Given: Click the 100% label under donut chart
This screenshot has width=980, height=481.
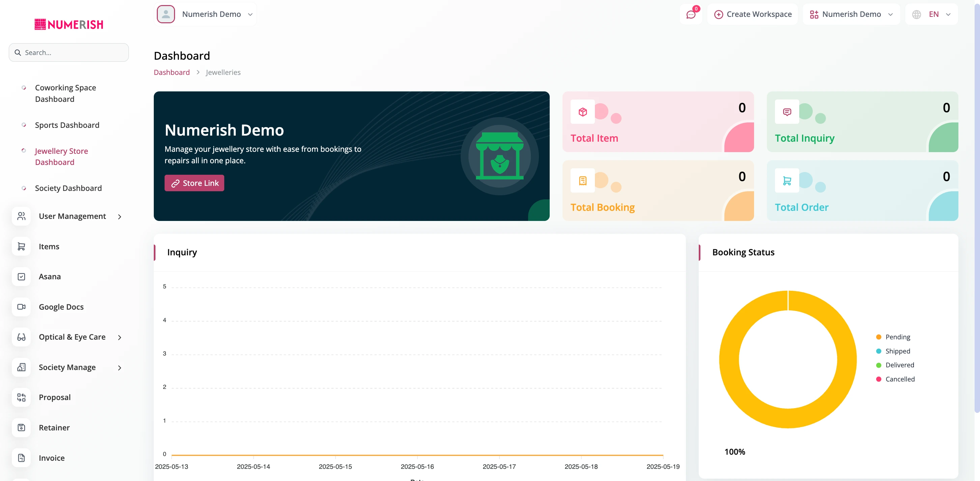Looking at the screenshot, I should point(734,452).
